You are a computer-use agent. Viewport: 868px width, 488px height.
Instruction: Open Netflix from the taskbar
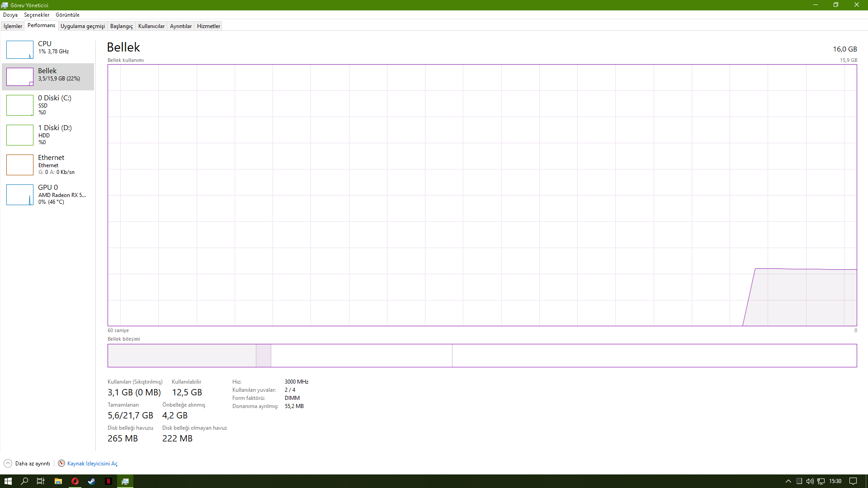click(108, 481)
